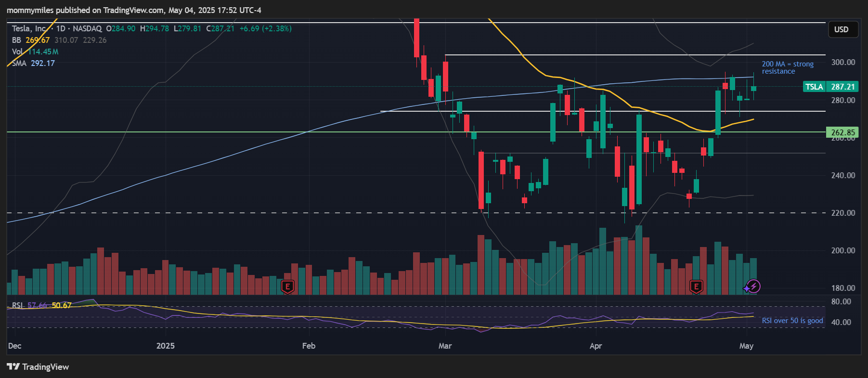
Task: Click the low price L279.81 value
Action: coord(187,28)
